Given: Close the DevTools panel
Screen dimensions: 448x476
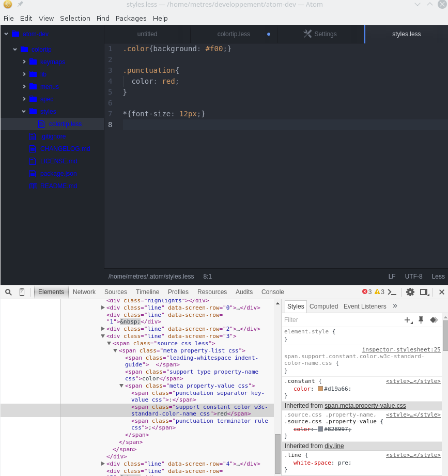Looking at the screenshot, I should (x=442, y=292).
